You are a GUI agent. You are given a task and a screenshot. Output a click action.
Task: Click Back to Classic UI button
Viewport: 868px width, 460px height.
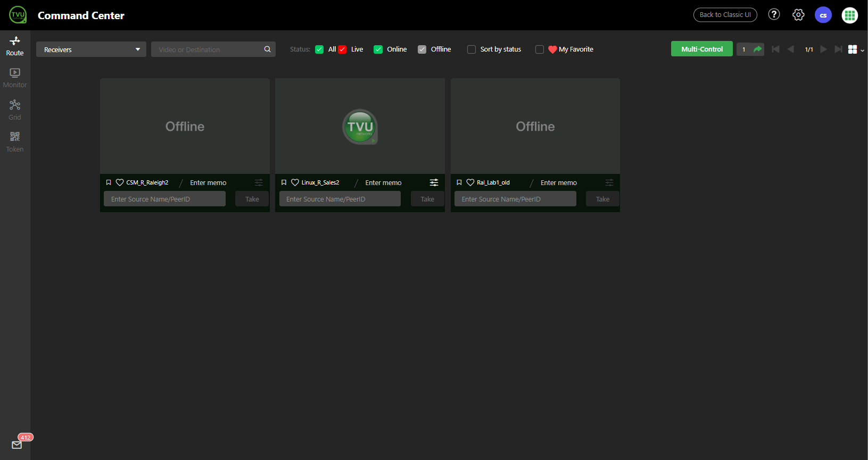725,15
